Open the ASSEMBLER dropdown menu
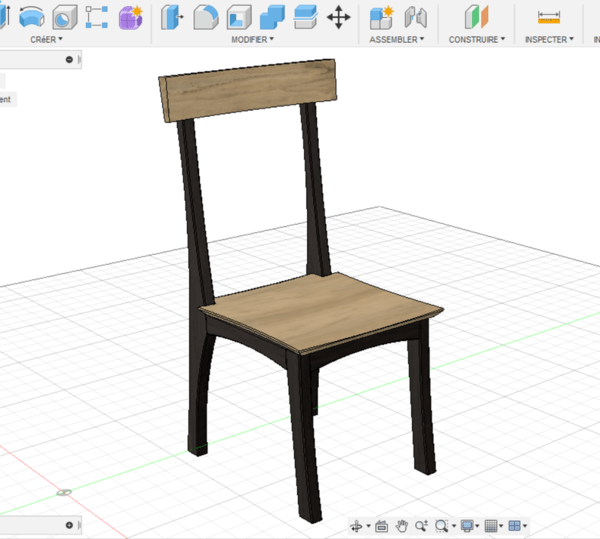The image size is (600, 539). (397, 40)
